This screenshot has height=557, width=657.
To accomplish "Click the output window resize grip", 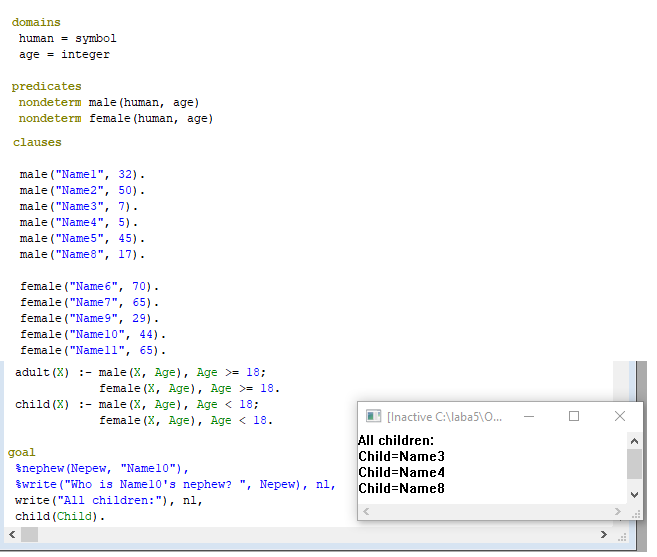I will 636,514.
